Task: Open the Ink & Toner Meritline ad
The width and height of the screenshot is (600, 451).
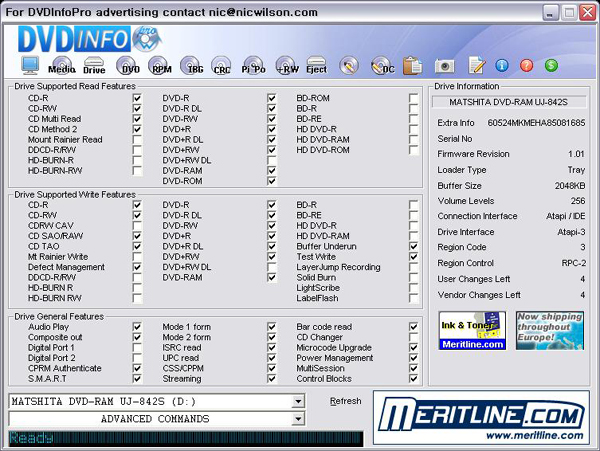Action: 472,331
